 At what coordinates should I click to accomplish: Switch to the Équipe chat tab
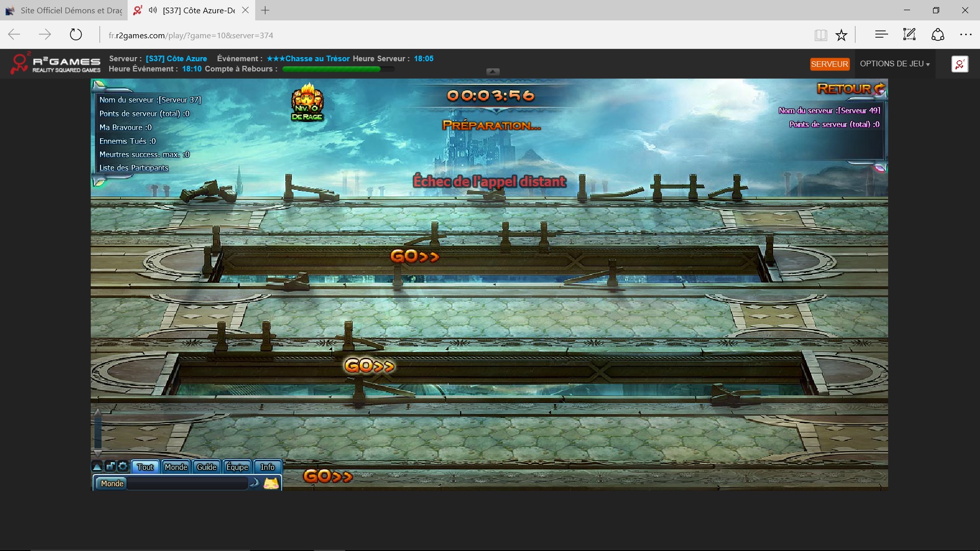coord(237,467)
